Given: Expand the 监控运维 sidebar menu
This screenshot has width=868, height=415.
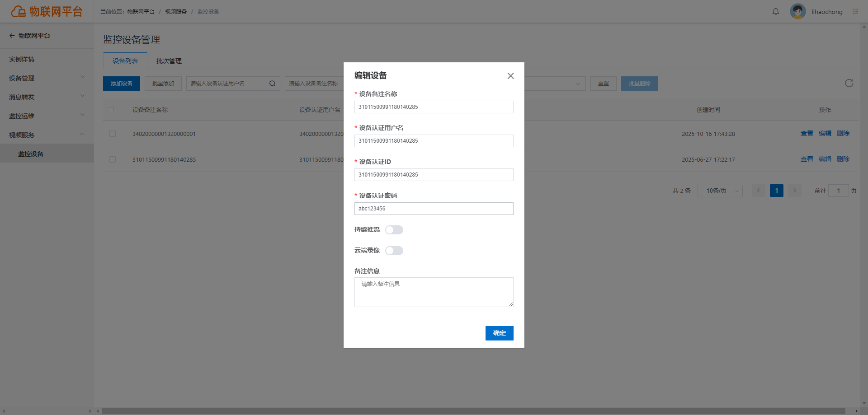Looking at the screenshot, I should point(47,116).
